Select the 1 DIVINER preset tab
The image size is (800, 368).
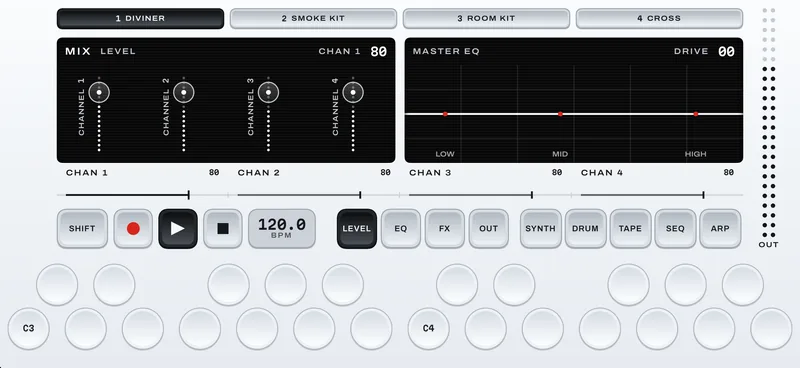tap(140, 18)
